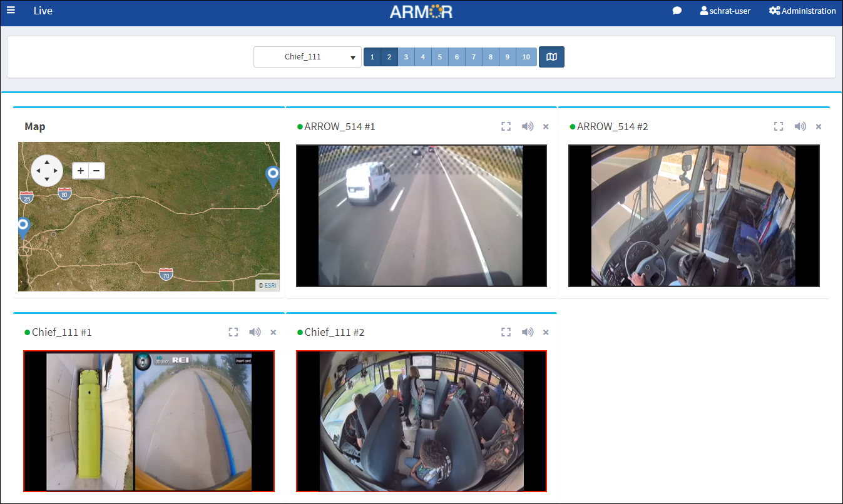Select camera channel 3
Image resolution: width=843 pixels, height=504 pixels.
click(x=406, y=57)
